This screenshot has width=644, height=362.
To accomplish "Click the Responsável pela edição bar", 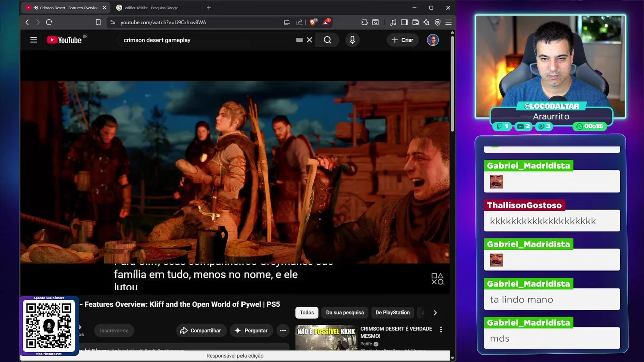I will pos(235,356).
